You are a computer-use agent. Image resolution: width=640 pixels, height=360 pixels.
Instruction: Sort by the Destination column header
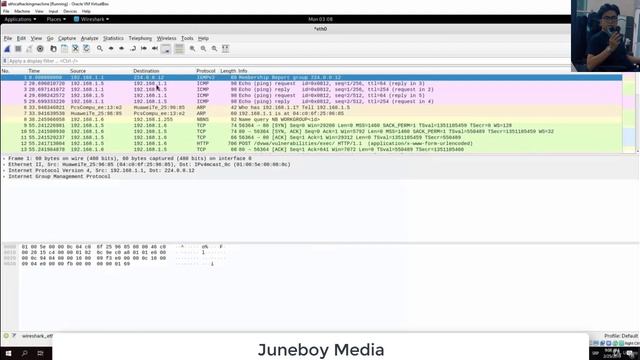pos(146,71)
